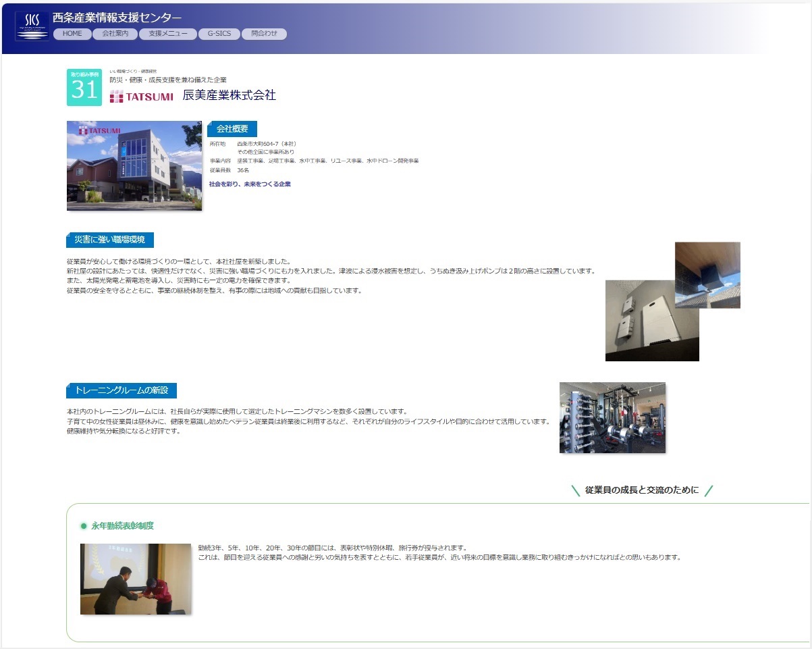Click the 社会を彩り、未来をつくる企業 tagline
Viewport: 812px width, 649px height.
pyautogui.click(x=250, y=184)
